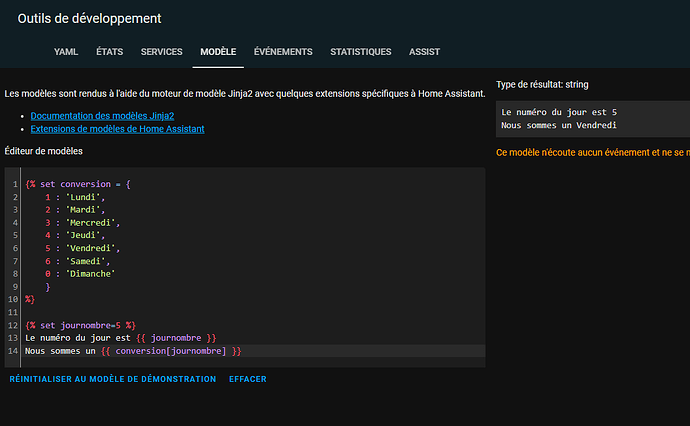Open Extensions de modèles de Home Assistant link

click(117, 129)
